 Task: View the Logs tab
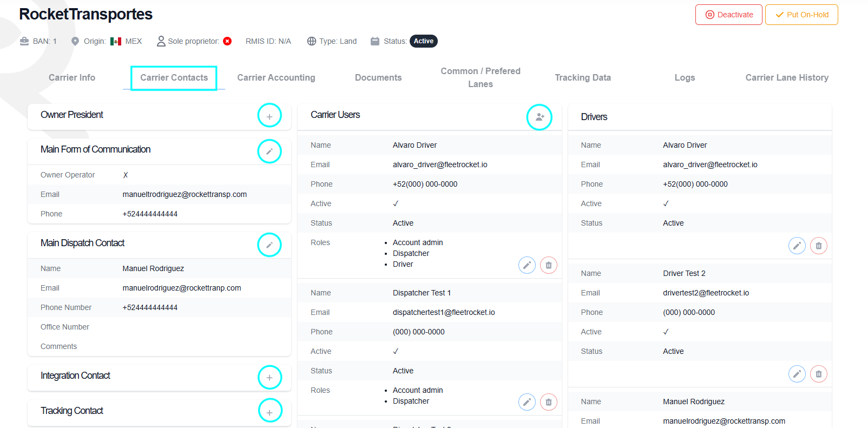[x=685, y=77]
